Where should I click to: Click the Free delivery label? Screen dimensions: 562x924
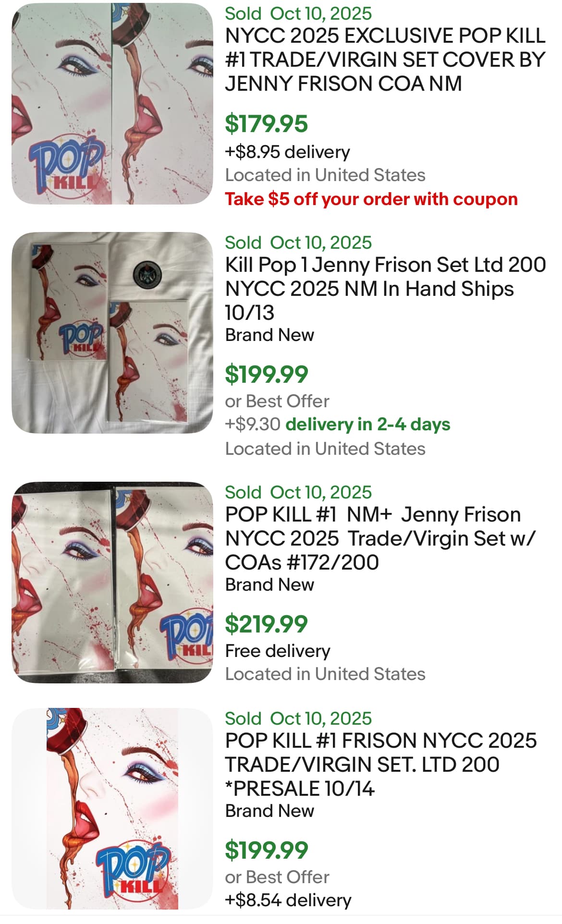tap(278, 651)
